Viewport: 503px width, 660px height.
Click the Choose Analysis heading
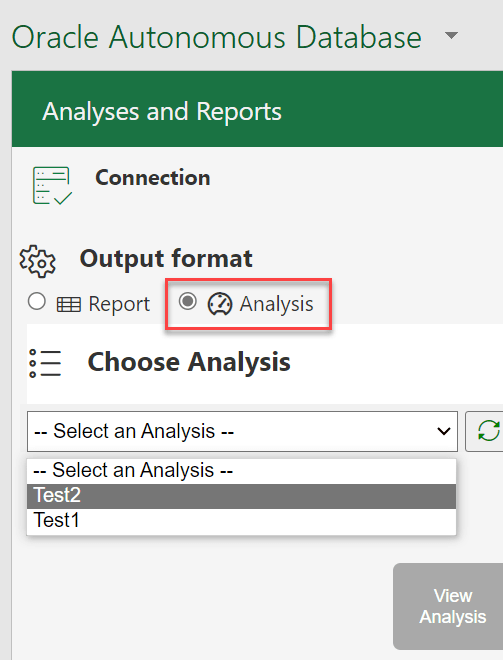(189, 362)
